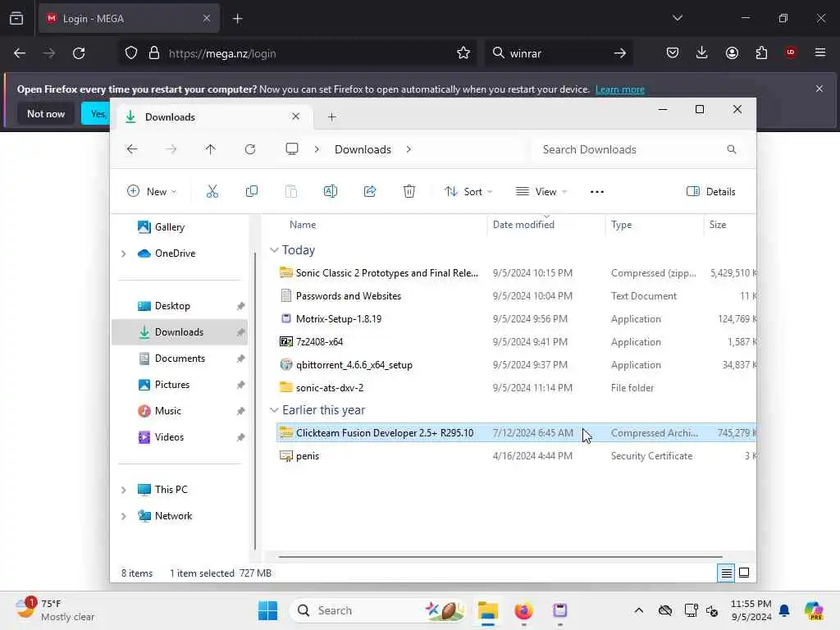This screenshot has height=630, width=840.
Task: Dismiss the Firefox startup notification bar
Action: pyautogui.click(x=819, y=89)
